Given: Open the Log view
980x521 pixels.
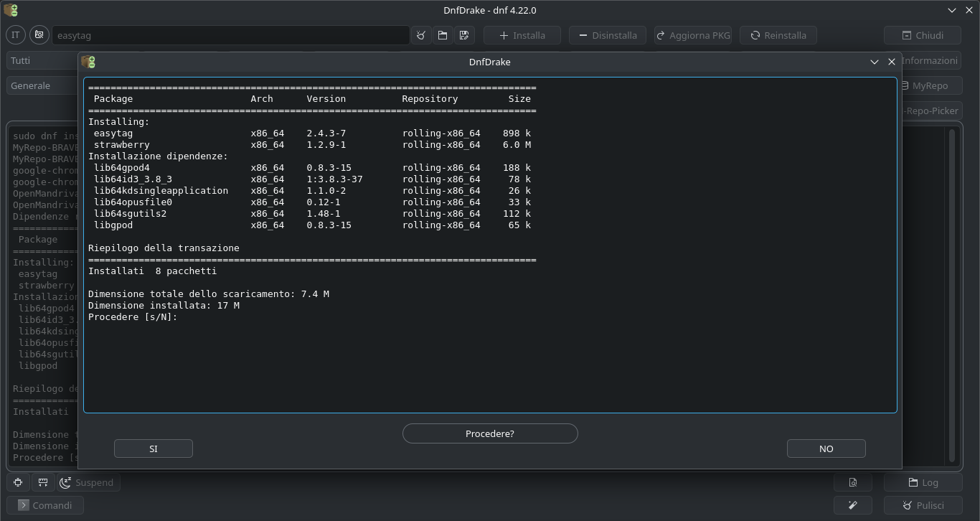Looking at the screenshot, I should tap(923, 482).
